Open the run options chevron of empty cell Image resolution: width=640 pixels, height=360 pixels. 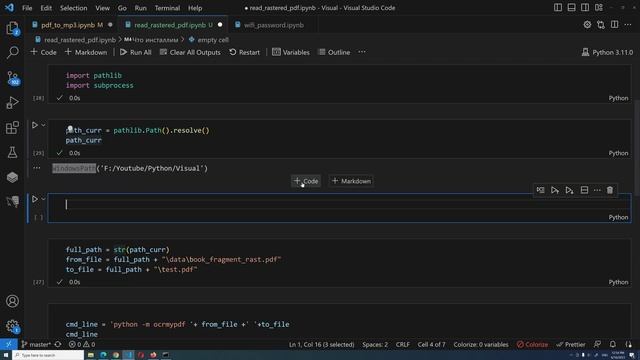[x=43, y=199]
